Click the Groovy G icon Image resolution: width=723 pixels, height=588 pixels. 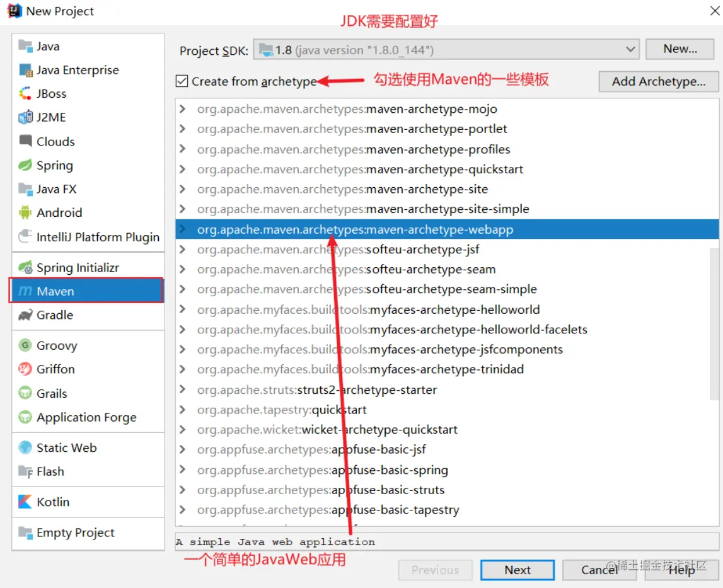tap(25, 345)
